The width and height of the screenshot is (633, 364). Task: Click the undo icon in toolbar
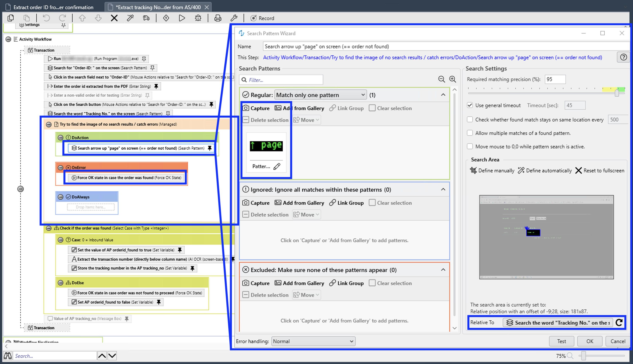46,18
